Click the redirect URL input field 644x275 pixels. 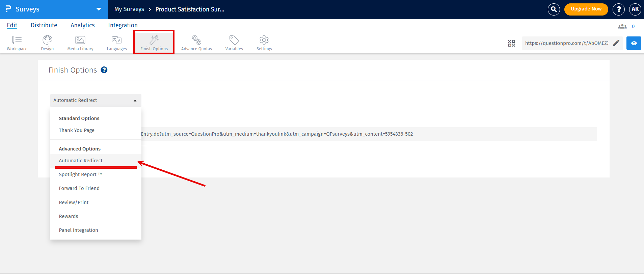[369, 134]
